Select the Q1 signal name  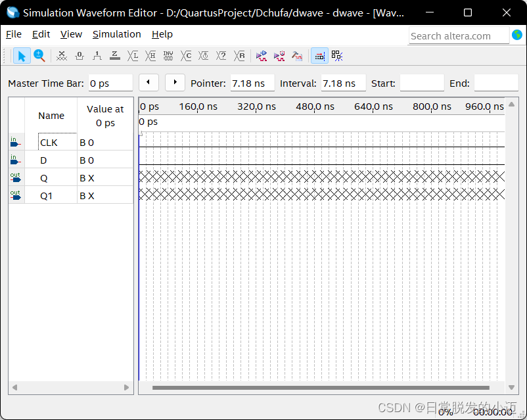click(x=47, y=196)
